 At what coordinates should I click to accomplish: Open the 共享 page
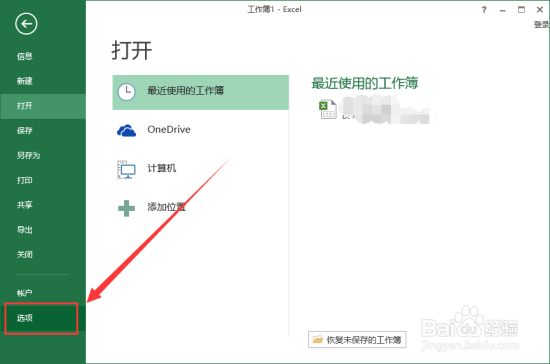pos(25,205)
